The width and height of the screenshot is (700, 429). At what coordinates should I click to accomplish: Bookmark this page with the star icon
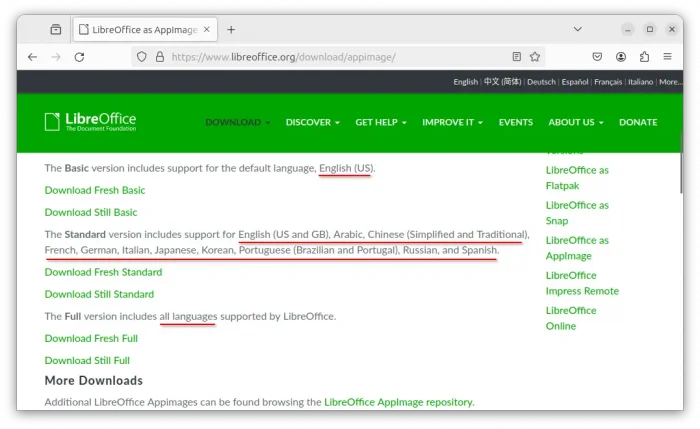point(535,57)
